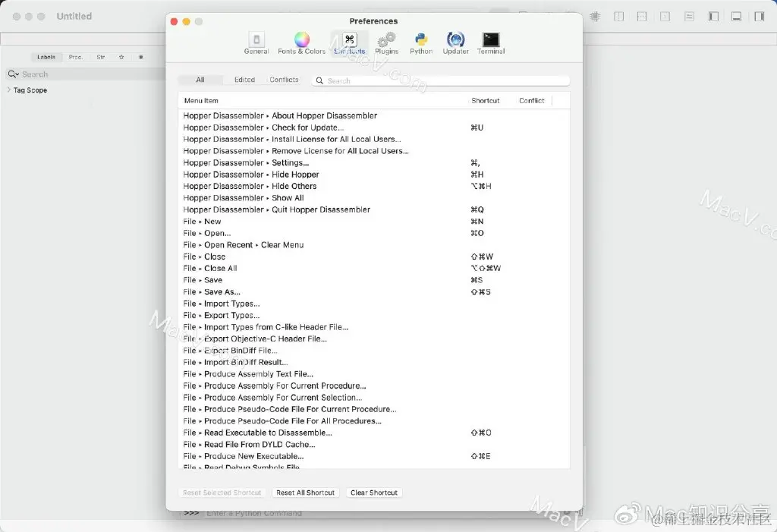Click the Reset All Shortcut button
The width and height of the screenshot is (777, 532).
coord(305,493)
